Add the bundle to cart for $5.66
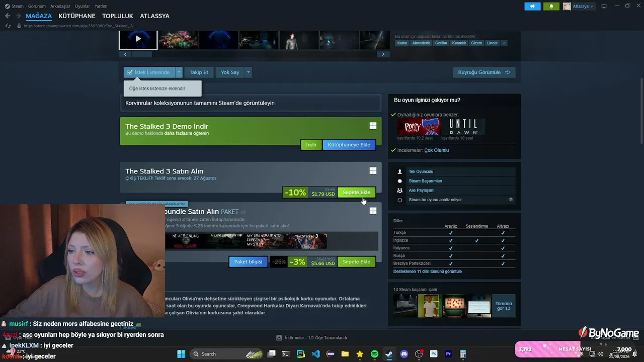Viewport: 644px width, 362px height. coord(356,262)
